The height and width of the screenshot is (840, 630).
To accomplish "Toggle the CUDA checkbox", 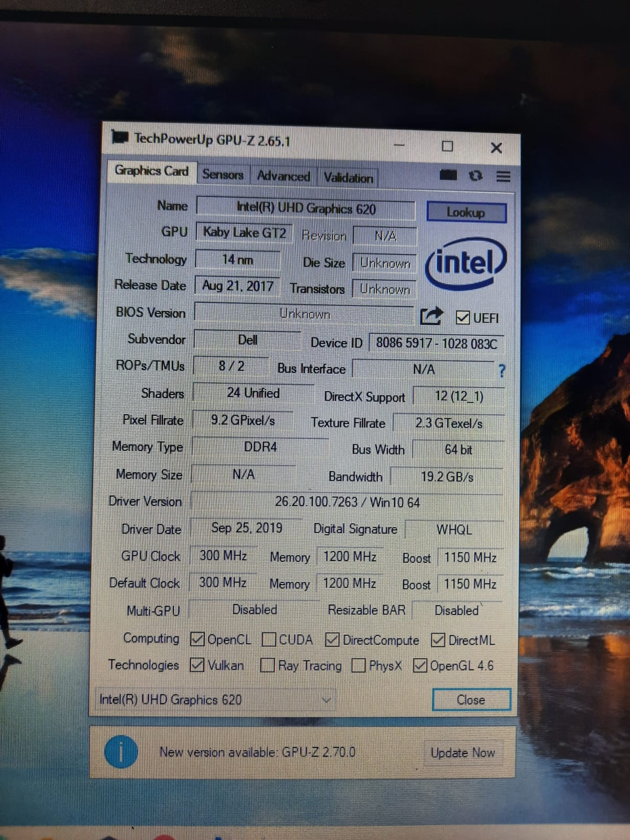I will point(269,639).
